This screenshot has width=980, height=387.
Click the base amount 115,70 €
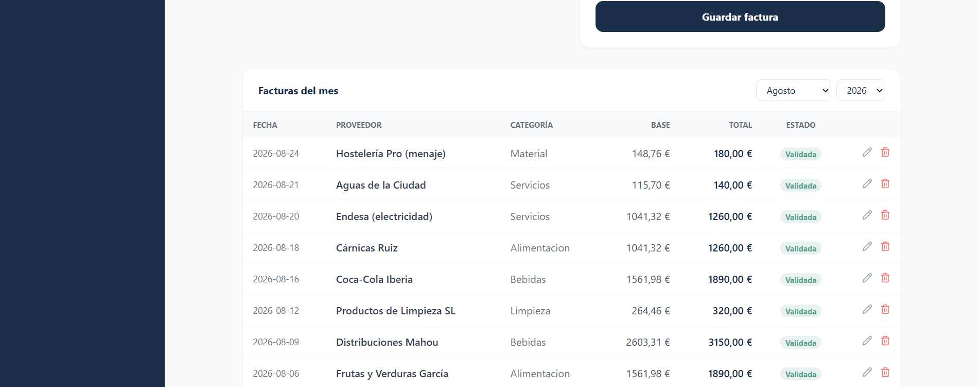tap(651, 185)
